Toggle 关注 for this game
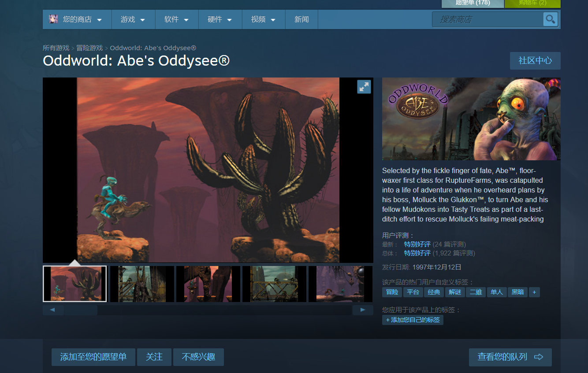Screen dimensions: 588x373 tap(154, 357)
